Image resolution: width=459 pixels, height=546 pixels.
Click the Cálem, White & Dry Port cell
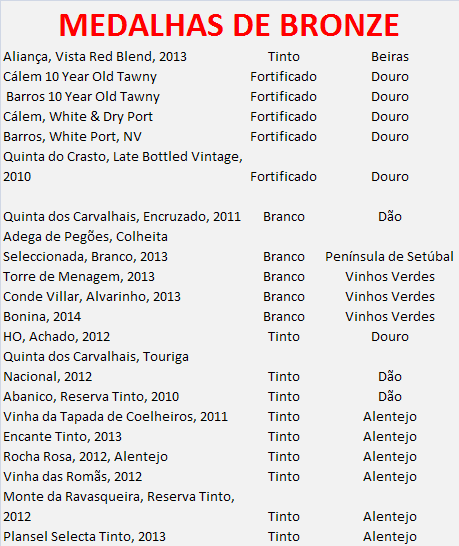[x=78, y=117]
